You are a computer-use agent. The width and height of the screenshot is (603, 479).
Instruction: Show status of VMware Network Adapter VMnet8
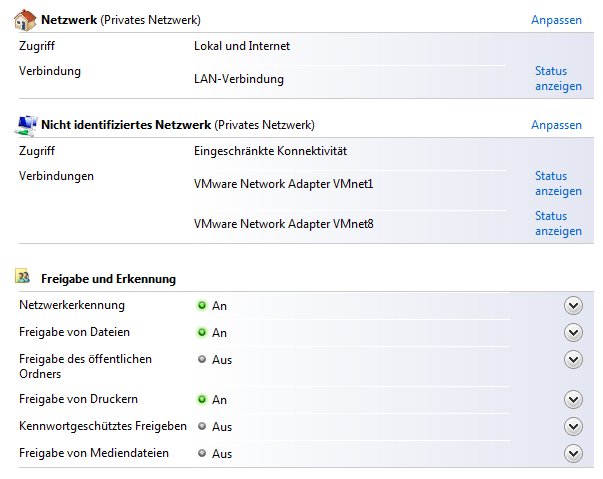tap(558, 224)
